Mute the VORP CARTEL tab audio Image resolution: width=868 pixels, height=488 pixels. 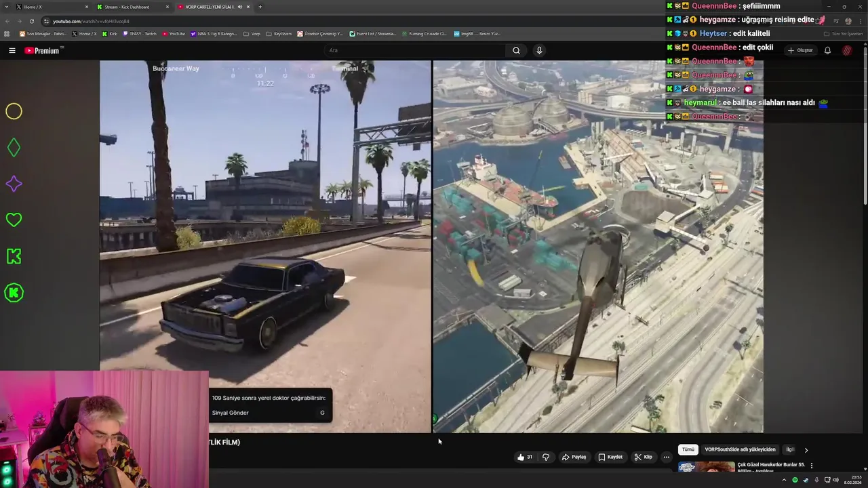pos(239,7)
